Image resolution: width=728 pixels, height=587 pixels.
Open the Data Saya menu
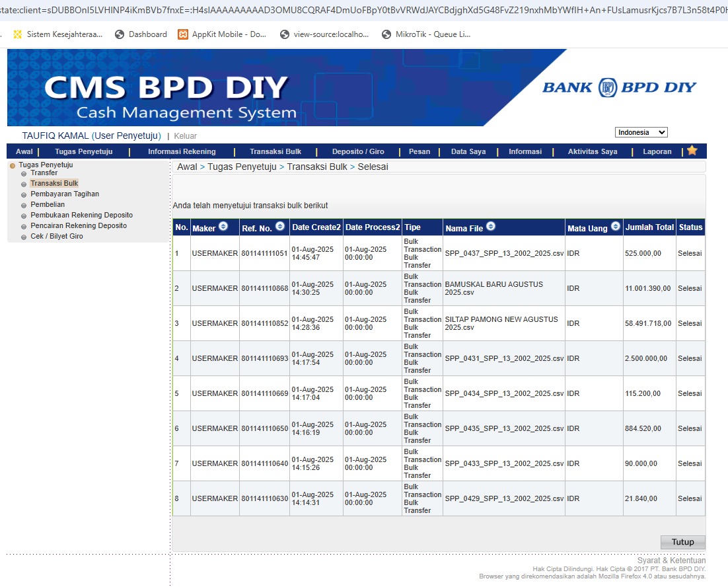[468, 151]
